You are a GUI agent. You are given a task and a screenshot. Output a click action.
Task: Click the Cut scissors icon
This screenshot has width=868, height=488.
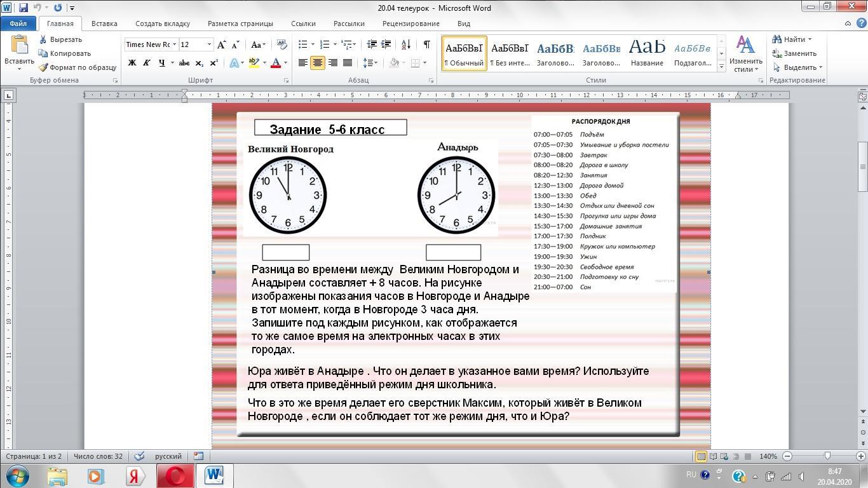tap(43, 39)
